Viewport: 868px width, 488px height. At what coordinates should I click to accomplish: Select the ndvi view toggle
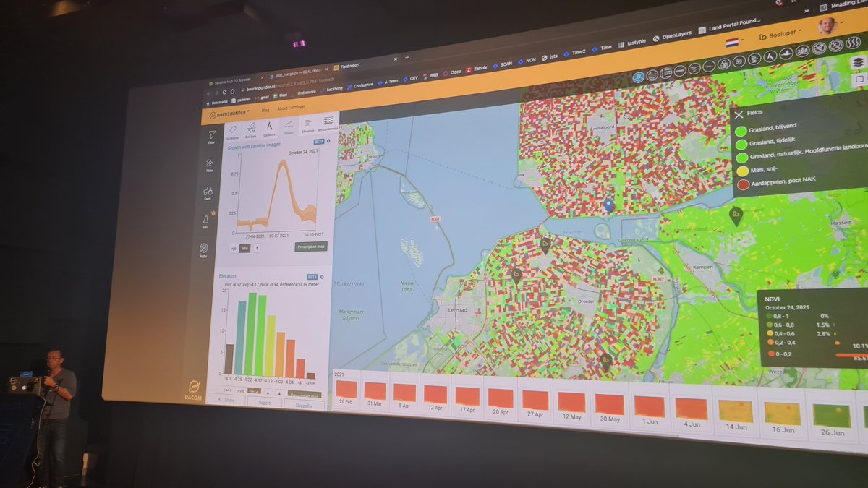pyautogui.click(x=244, y=249)
